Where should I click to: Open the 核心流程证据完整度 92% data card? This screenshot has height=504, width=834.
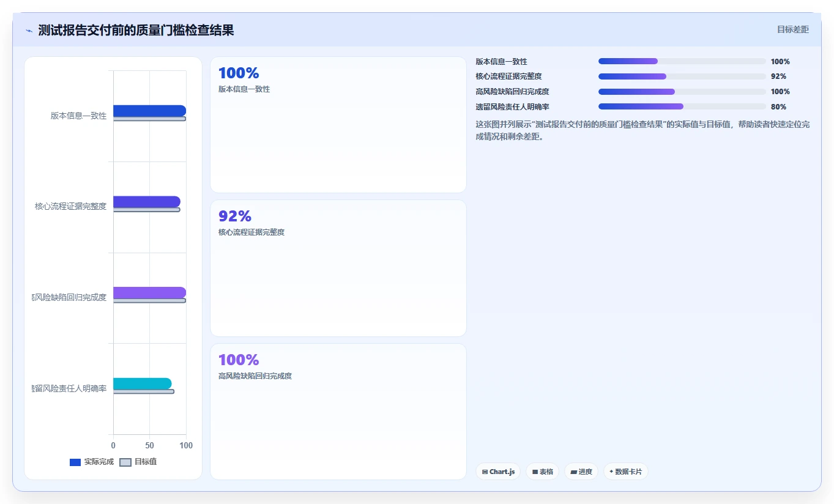[338, 268]
